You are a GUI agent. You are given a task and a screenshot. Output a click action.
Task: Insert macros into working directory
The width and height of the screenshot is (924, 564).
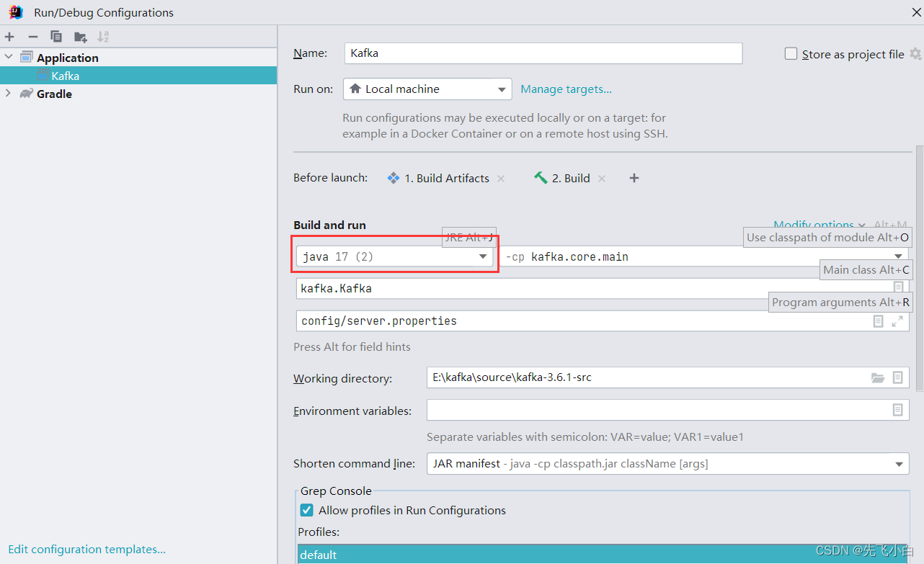(x=898, y=377)
